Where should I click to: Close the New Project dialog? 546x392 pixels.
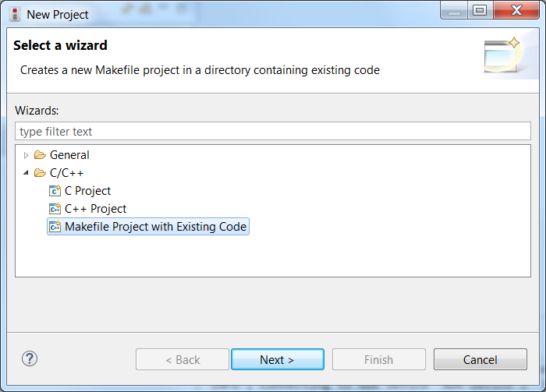pyautogui.click(x=516, y=10)
